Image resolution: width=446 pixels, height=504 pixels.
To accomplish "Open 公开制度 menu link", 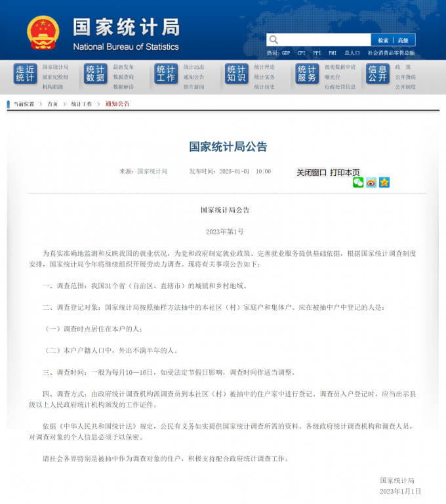I will coord(405,87).
